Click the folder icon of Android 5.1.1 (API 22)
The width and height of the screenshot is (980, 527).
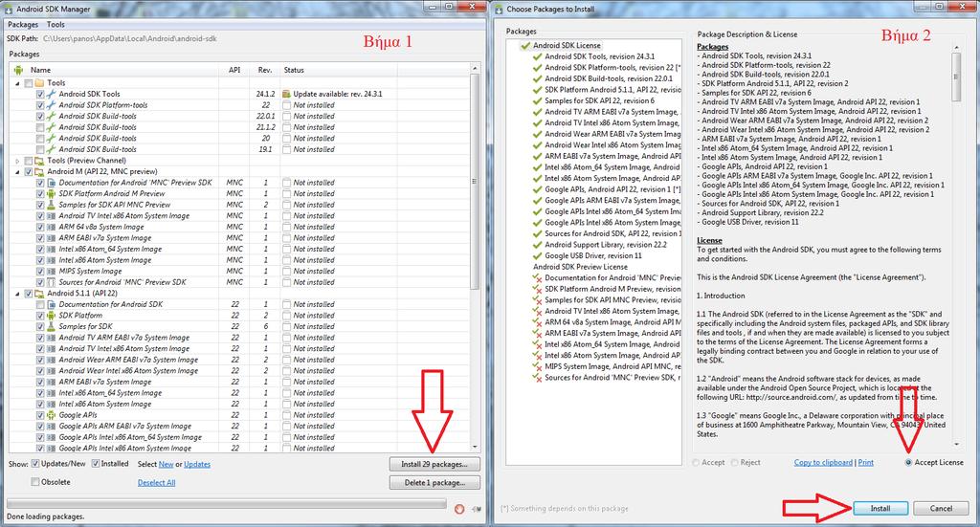point(39,294)
